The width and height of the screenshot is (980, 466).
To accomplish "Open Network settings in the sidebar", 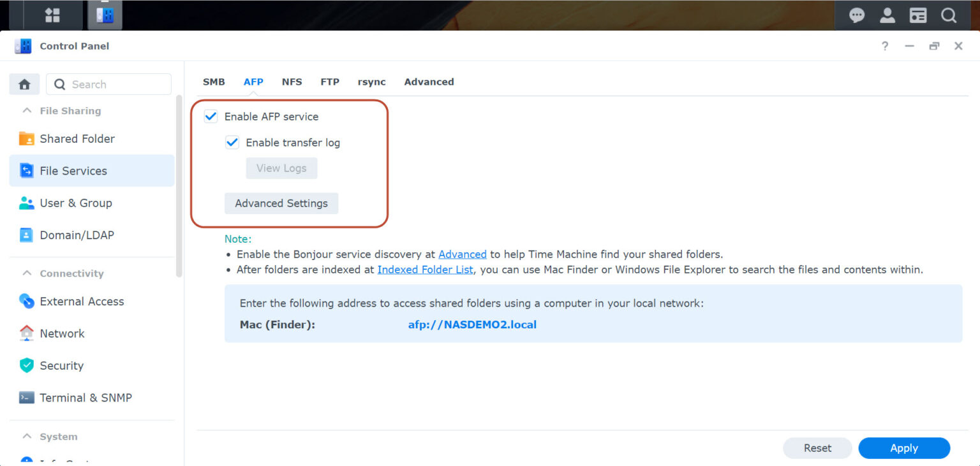I will coord(62,333).
